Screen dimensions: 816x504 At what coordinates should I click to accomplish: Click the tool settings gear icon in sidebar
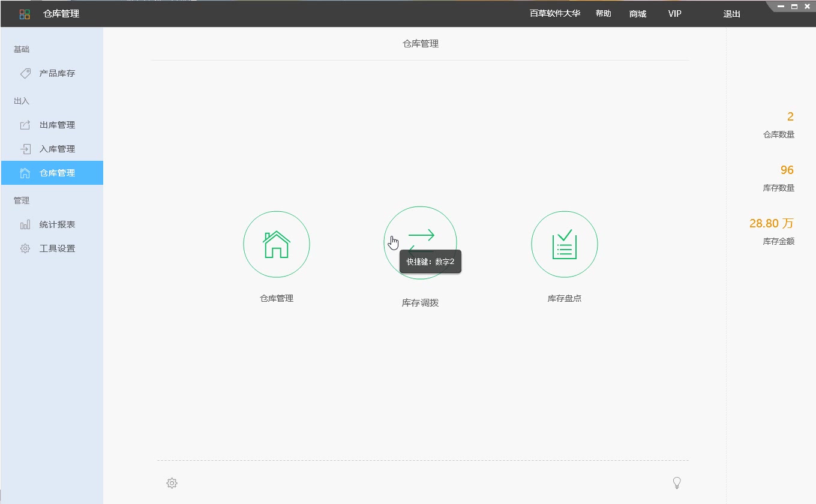point(25,248)
